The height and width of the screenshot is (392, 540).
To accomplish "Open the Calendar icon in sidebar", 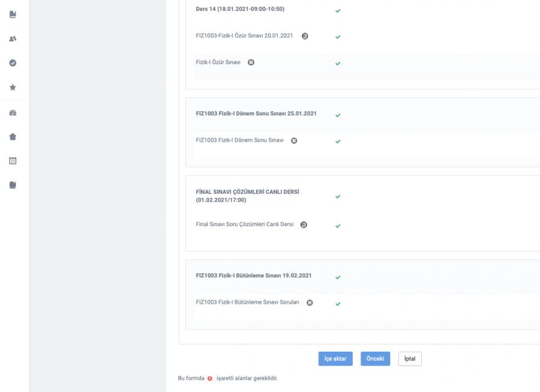I will tap(13, 161).
